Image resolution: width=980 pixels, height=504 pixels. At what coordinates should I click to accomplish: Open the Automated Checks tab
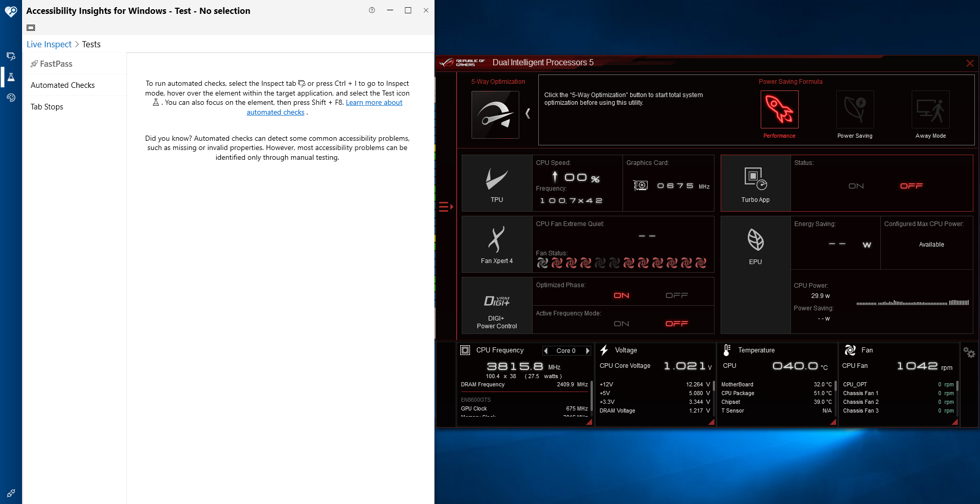coord(63,85)
